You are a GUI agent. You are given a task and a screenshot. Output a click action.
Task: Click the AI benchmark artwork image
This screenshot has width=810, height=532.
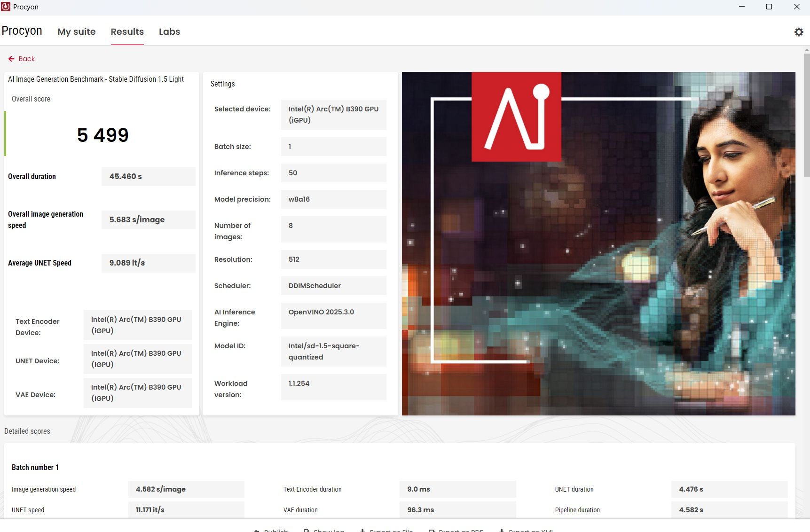click(x=598, y=243)
